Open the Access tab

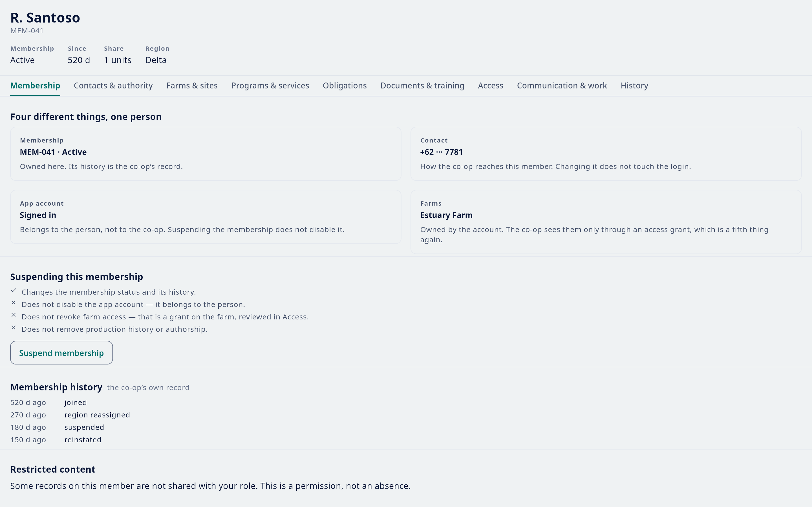click(x=491, y=86)
